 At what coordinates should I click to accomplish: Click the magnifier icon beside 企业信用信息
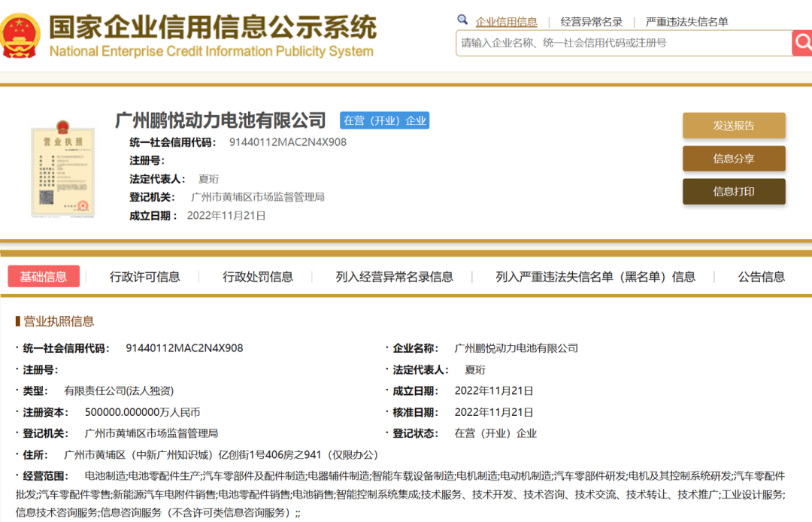(462, 20)
